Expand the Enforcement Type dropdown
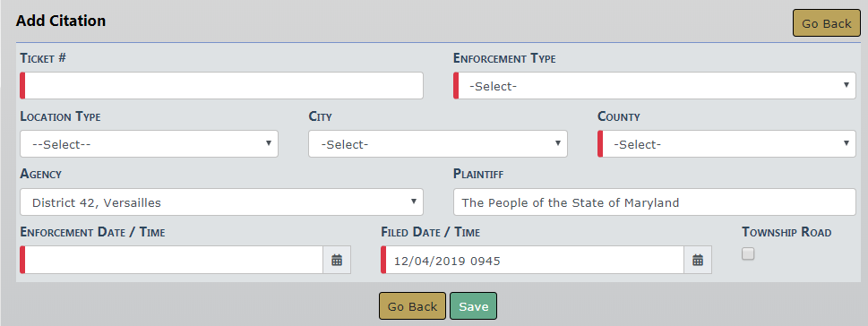 [654, 86]
